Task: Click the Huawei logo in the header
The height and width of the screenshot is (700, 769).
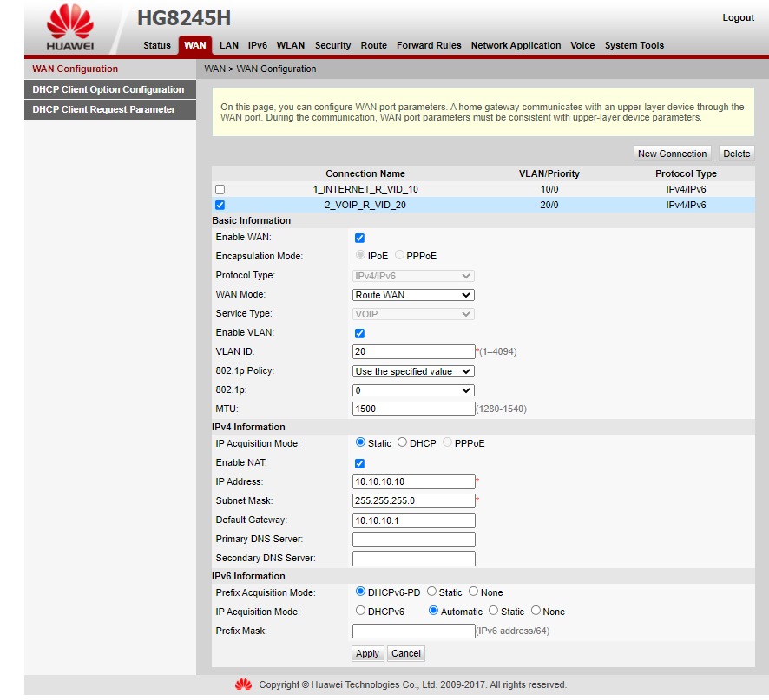Action: [x=70, y=27]
